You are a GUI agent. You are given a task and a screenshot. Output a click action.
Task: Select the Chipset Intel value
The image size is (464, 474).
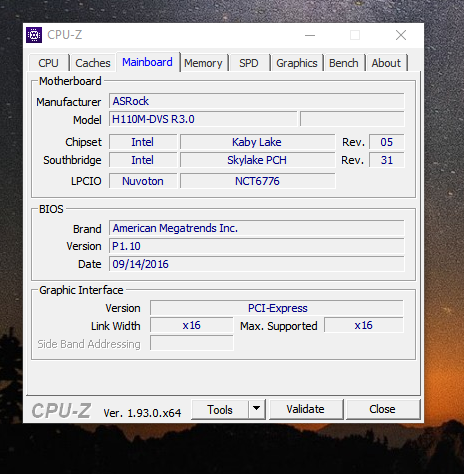pos(143,142)
